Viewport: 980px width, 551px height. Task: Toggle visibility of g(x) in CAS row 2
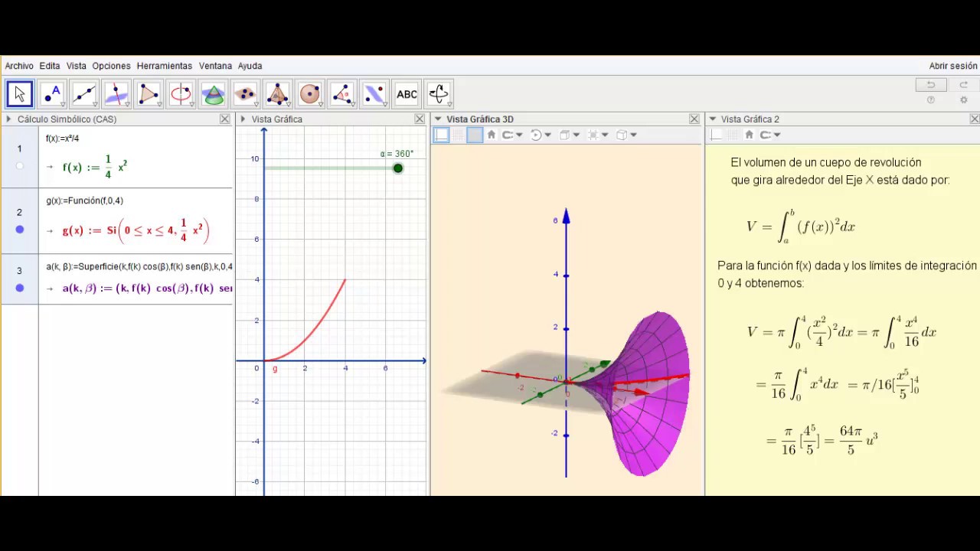20,230
